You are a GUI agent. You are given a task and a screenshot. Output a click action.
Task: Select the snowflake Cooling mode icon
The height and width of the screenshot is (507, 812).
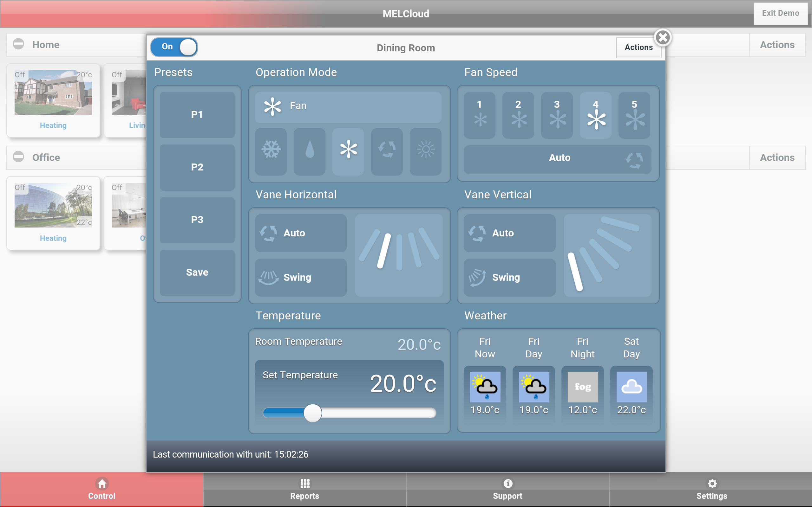click(x=271, y=151)
